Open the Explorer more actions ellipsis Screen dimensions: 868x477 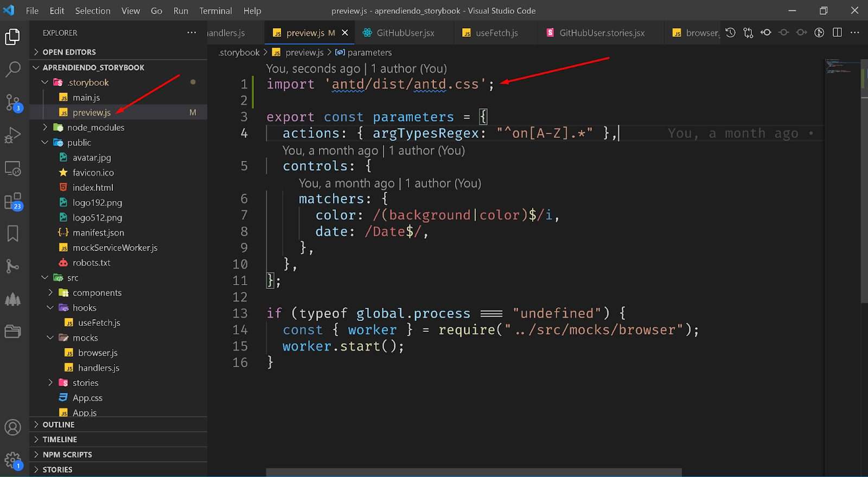pyautogui.click(x=192, y=33)
